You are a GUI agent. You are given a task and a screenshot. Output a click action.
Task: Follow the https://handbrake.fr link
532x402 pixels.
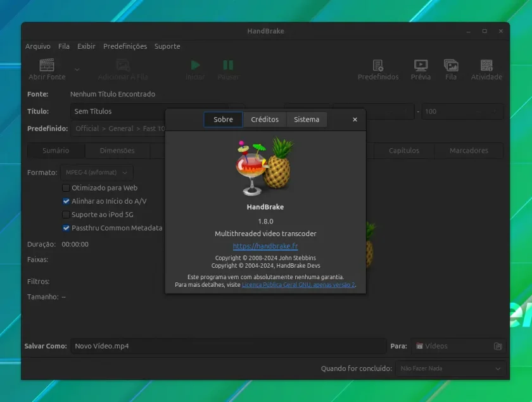click(x=265, y=246)
